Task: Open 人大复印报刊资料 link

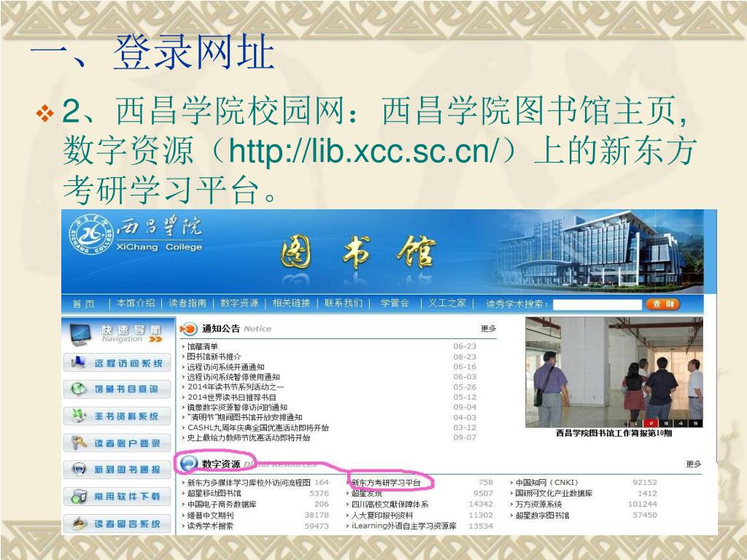Action: pos(382,516)
